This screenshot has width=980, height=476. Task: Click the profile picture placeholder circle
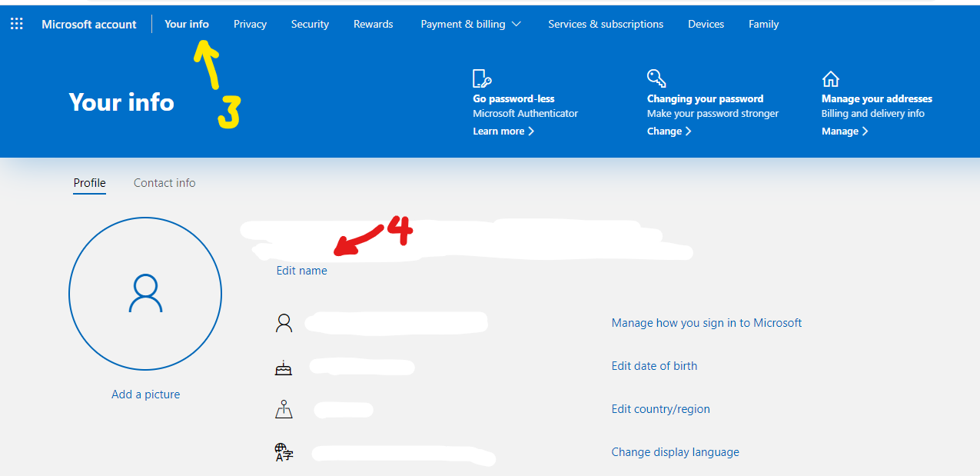click(x=145, y=294)
